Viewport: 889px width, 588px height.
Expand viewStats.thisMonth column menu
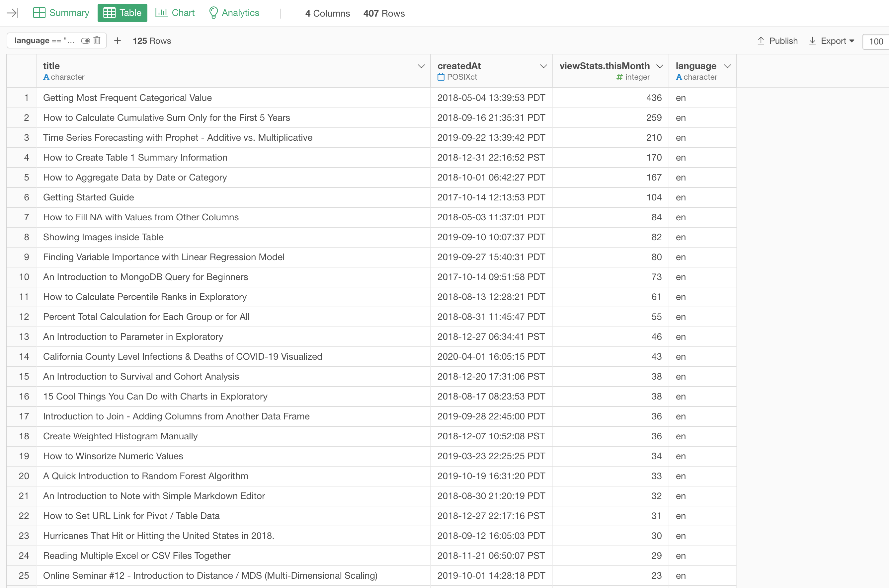[659, 66]
